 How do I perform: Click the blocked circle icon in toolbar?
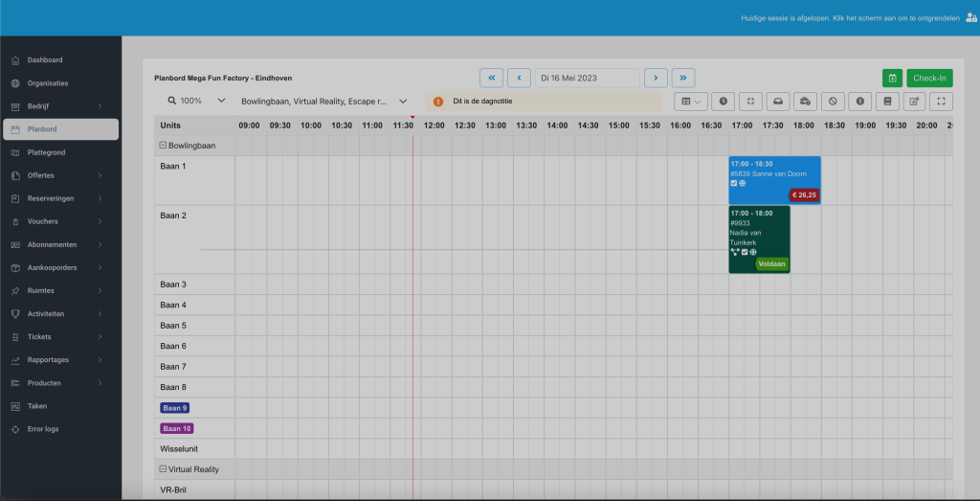click(x=833, y=101)
